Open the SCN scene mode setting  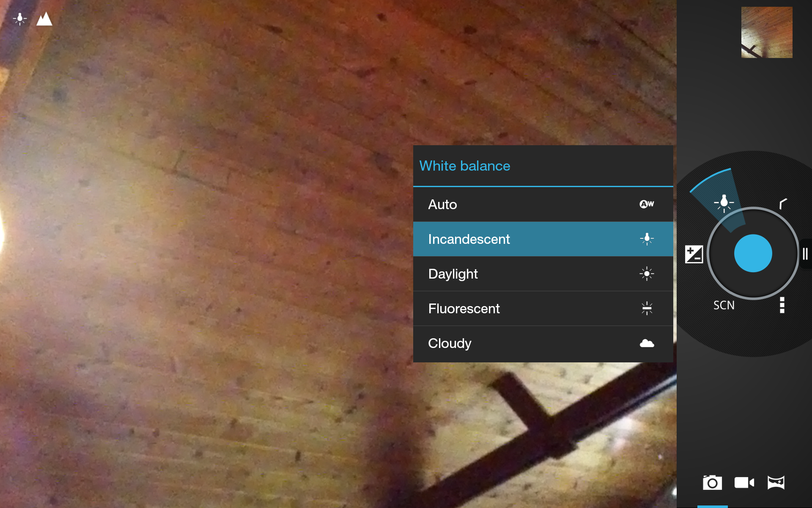(x=724, y=305)
